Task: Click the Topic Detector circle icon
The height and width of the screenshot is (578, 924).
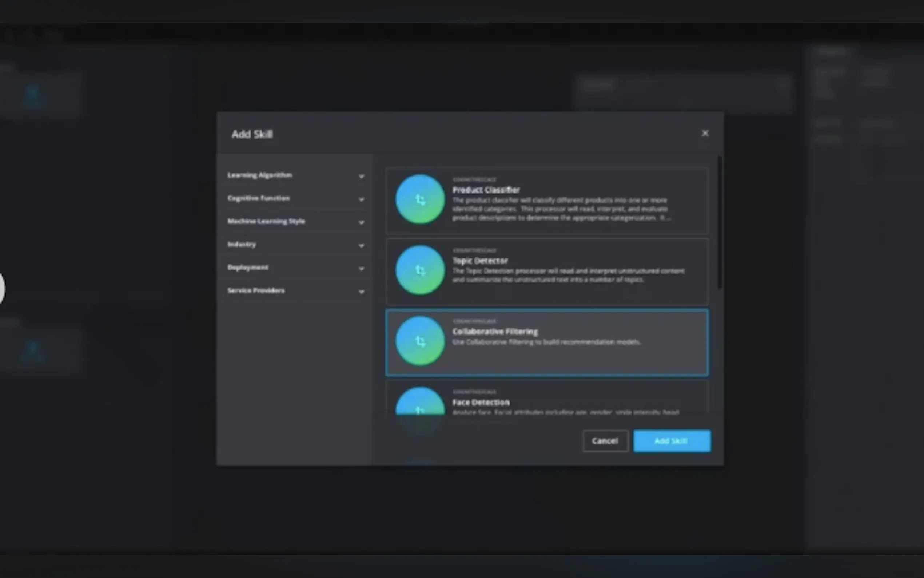Action: [x=420, y=270]
